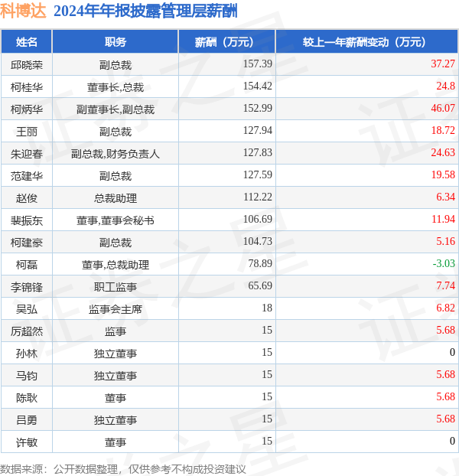The image size is (459, 476).
Task: Click the position 副总裁,财务负责人
Action: tap(116, 154)
